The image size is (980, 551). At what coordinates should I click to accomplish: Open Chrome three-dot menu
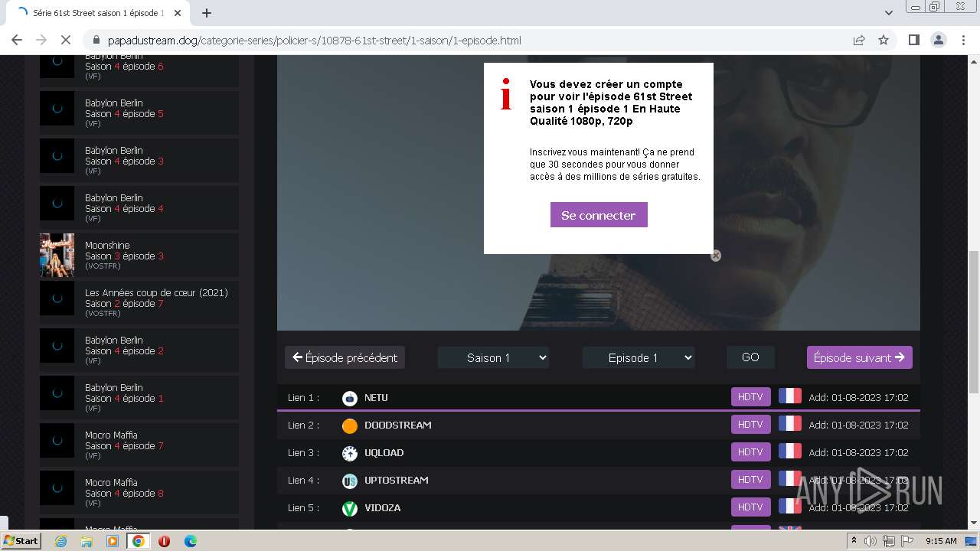tap(962, 40)
